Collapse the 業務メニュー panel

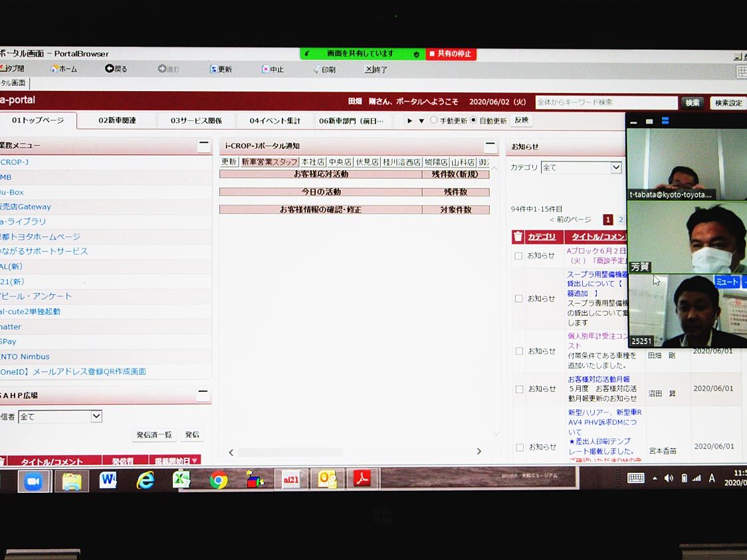(203, 146)
